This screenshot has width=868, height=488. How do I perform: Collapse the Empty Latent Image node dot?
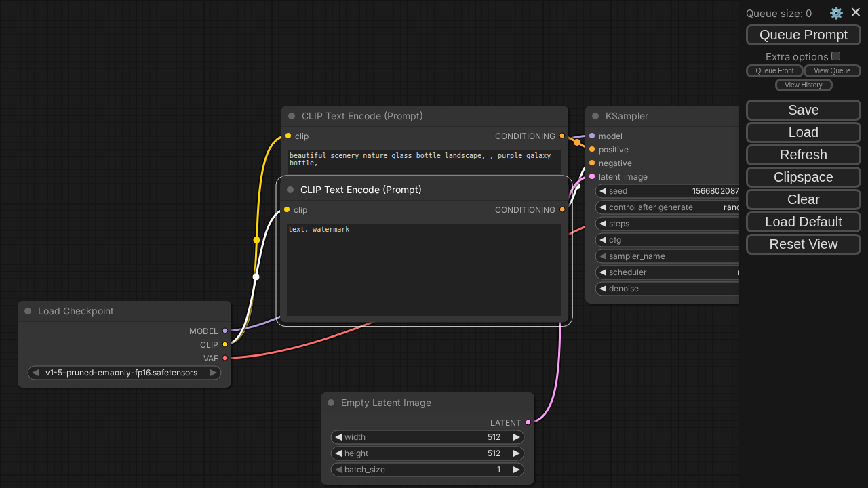coord(331,403)
